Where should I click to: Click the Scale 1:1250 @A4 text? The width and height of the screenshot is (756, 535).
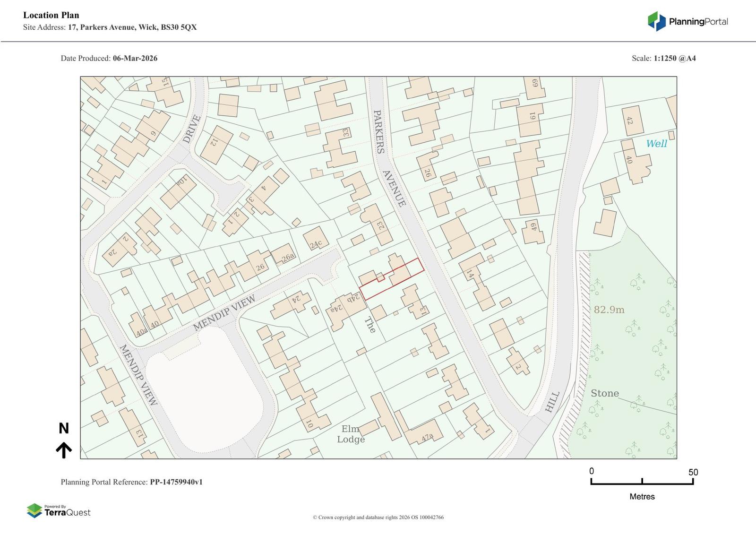pyautogui.click(x=663, y=58)
